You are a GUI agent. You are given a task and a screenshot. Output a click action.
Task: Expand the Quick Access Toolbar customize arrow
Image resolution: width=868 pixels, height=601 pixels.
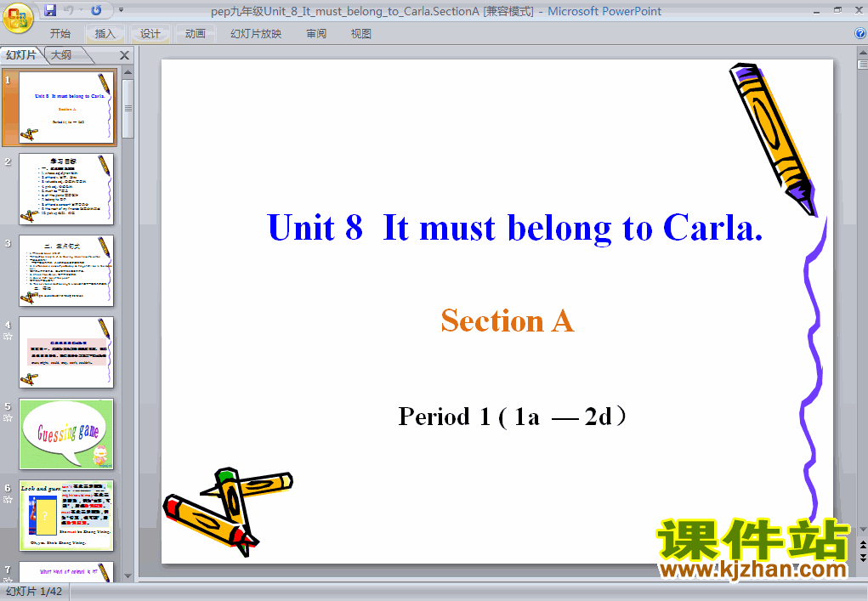click(x=122, y=10)
